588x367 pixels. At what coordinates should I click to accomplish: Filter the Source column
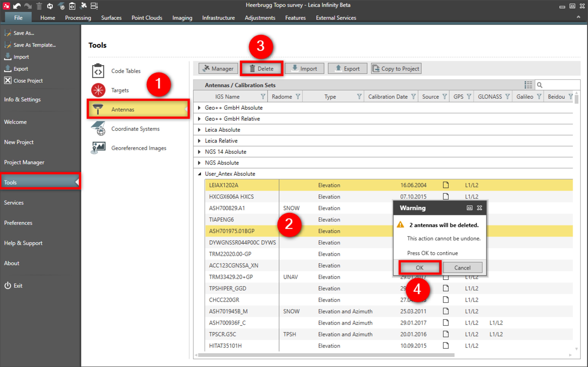pos(445,97)
